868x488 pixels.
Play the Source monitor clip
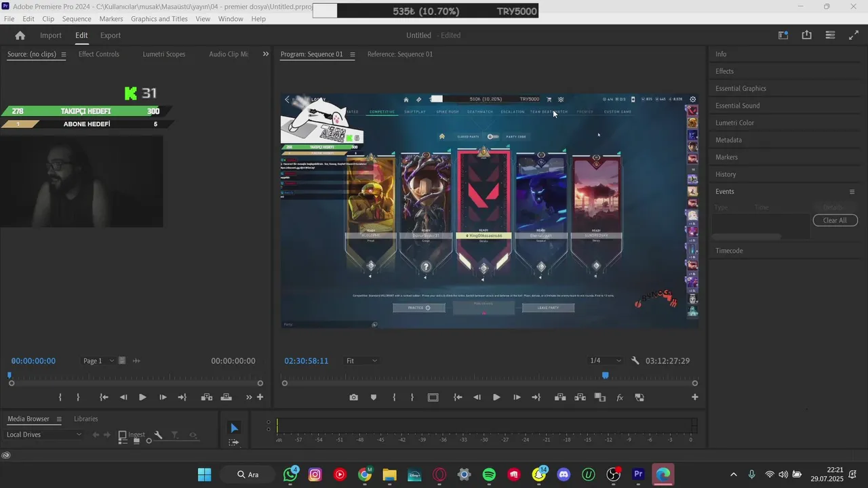click(142, 397)
